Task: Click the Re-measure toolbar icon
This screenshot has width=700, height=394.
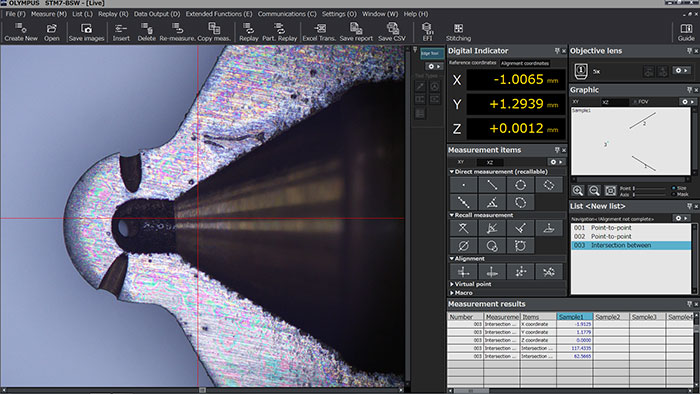Action: [x=177, y=32]
